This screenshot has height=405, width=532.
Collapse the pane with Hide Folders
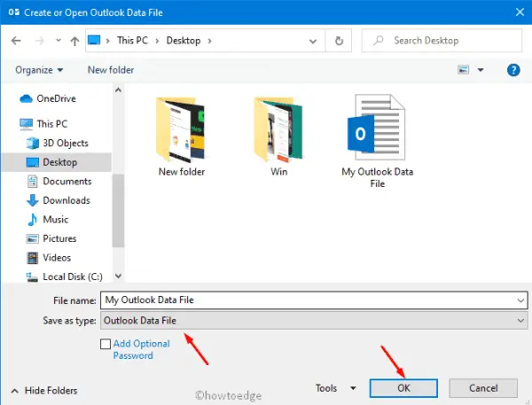coord(44,390)
